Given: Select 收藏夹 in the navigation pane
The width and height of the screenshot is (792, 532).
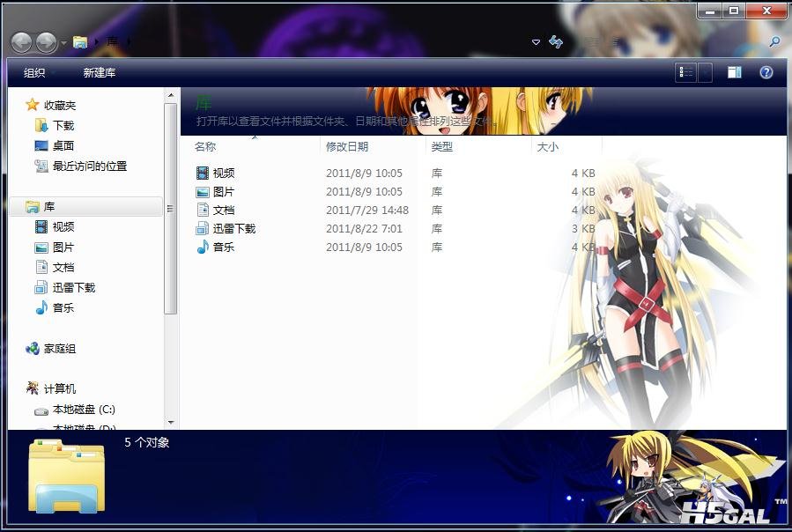Looking at the screenshot, I should coord(60,105).
